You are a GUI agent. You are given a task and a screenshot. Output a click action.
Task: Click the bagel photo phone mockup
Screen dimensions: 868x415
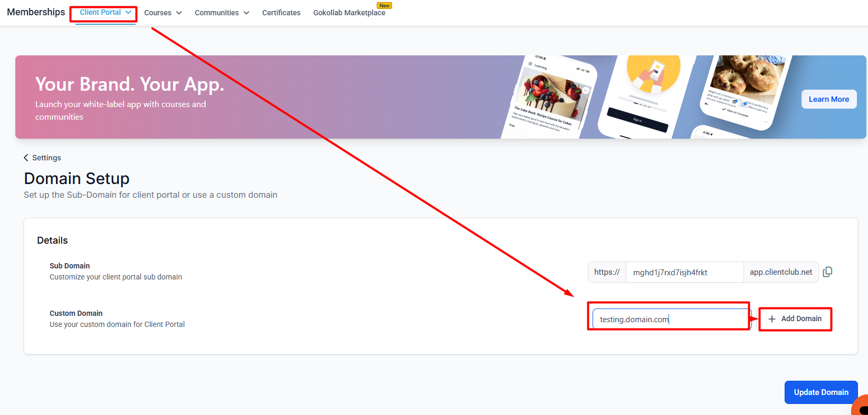744,90
